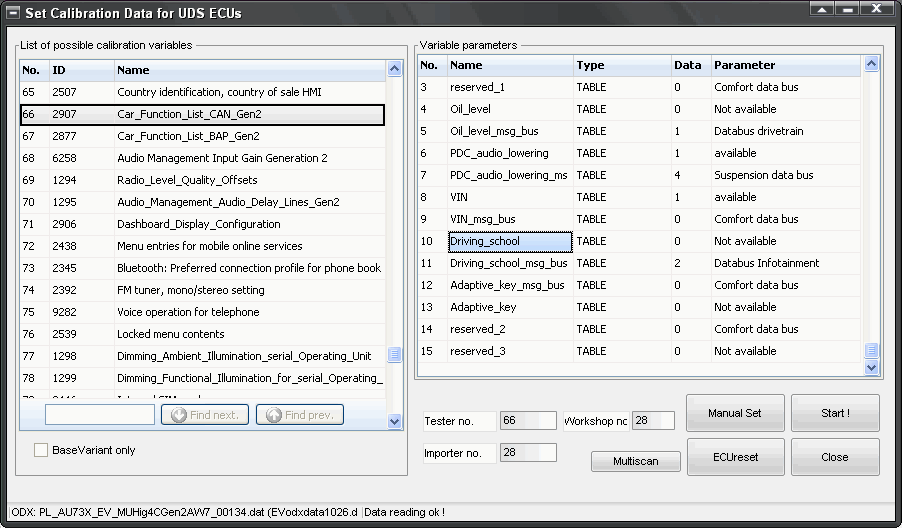Viewport: 902px width, 528px height.
Task: Click the Importer no. input field
Action: click(x=527, y=453)
